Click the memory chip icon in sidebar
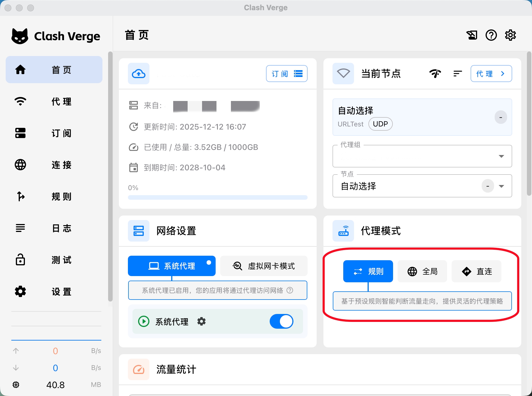 16,385
